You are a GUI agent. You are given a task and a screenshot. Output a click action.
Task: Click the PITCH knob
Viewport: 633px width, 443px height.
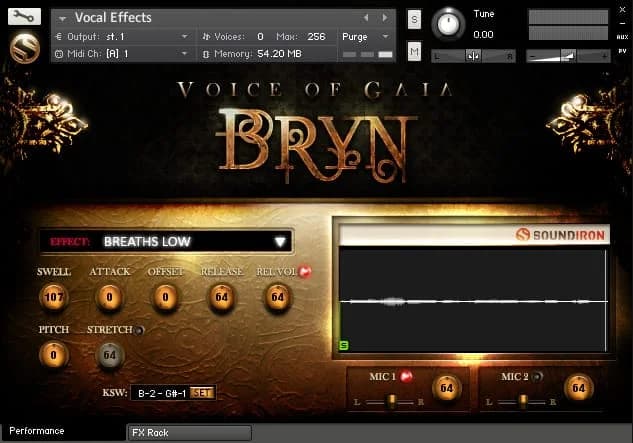point(54,355)
